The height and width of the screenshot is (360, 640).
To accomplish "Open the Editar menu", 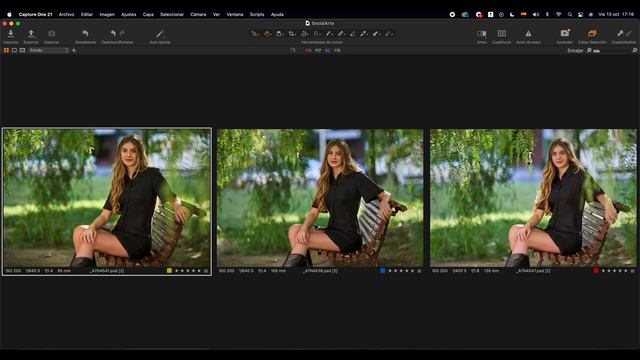I will click(x=87, y=14).
